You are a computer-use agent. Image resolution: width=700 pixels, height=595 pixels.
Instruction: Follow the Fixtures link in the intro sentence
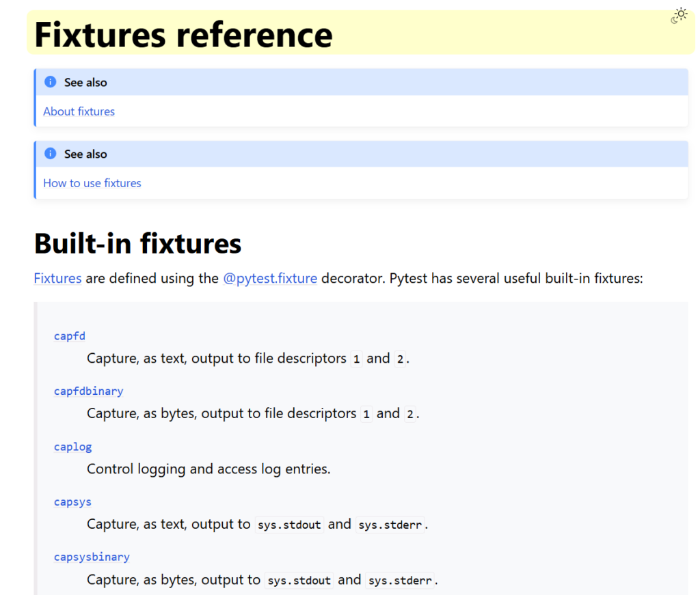(x=57, y=278)
